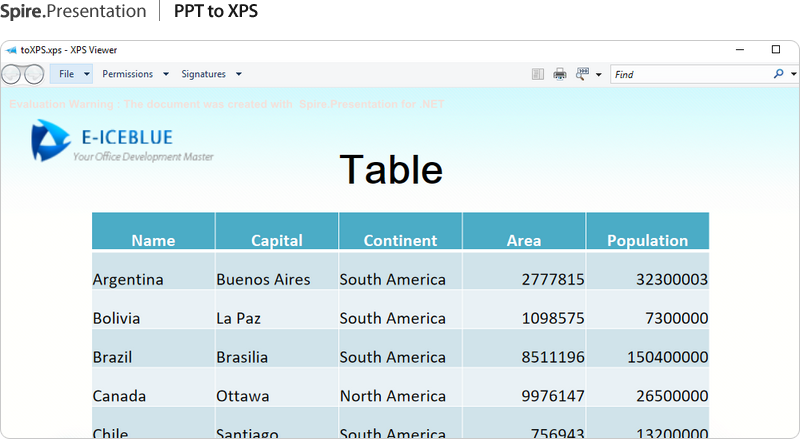
Task: Click the Population column header cell
Action: [647, 240]
